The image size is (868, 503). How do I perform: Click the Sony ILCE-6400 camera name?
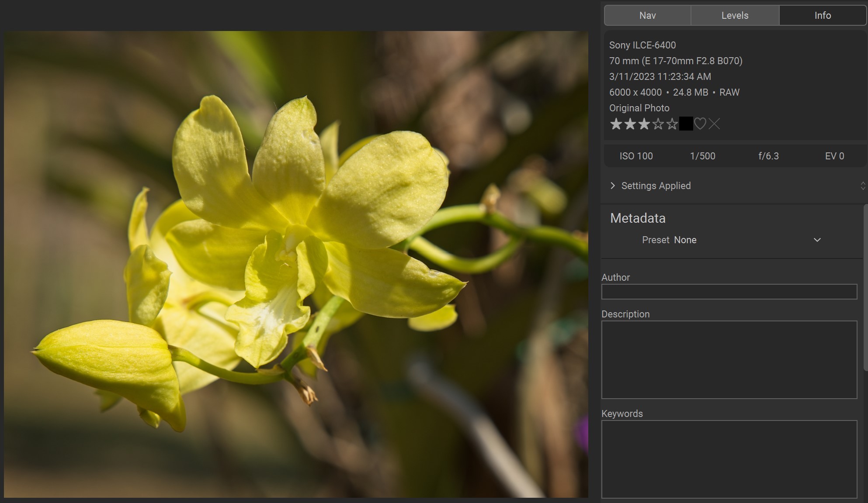click(x=642, y=45)
